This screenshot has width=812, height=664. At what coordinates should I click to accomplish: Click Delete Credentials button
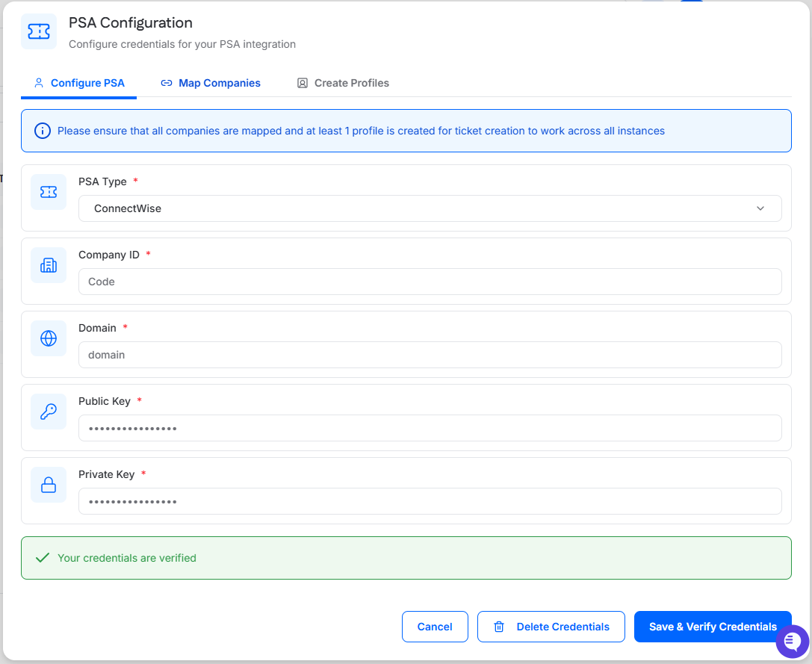point(551,627)
